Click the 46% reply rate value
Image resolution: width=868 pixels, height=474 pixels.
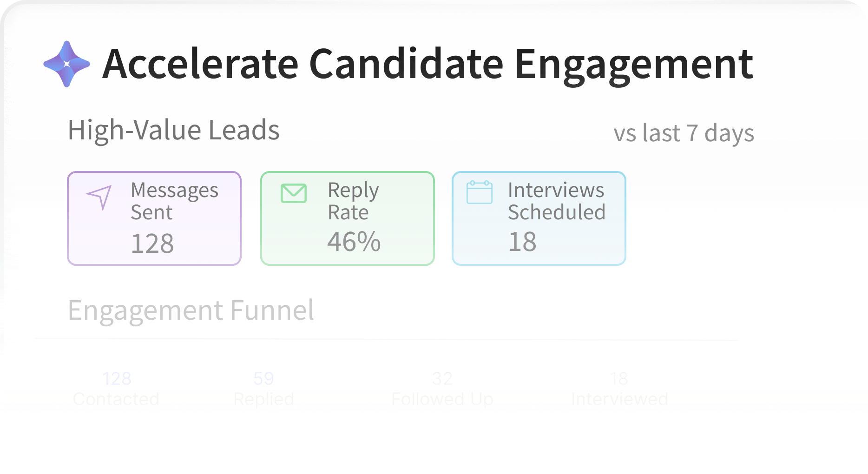[354, 242]
